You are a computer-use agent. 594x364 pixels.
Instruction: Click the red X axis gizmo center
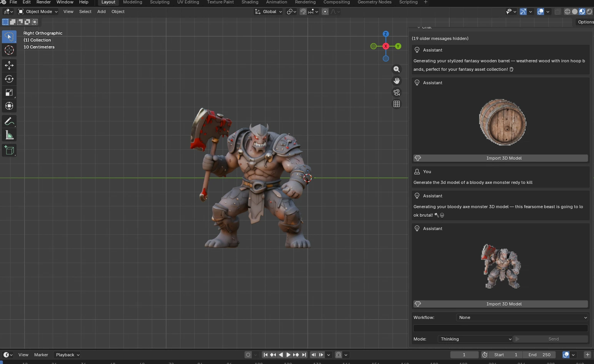[386, 46]
